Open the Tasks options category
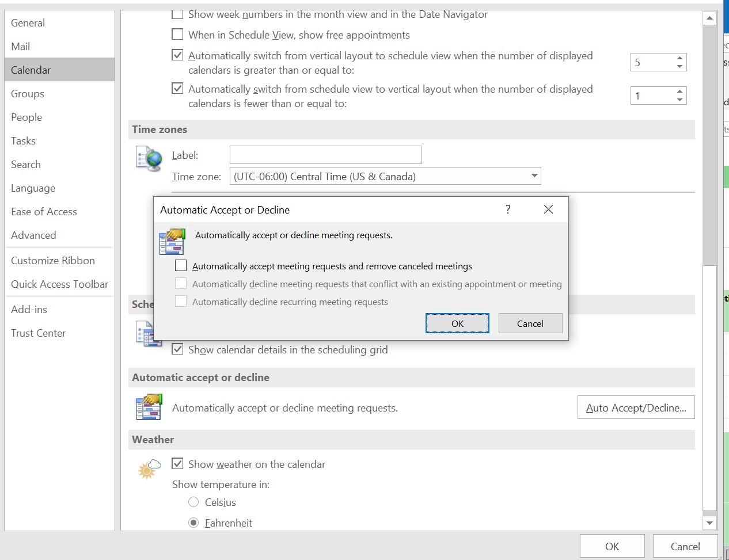 (x=59, y=141)
